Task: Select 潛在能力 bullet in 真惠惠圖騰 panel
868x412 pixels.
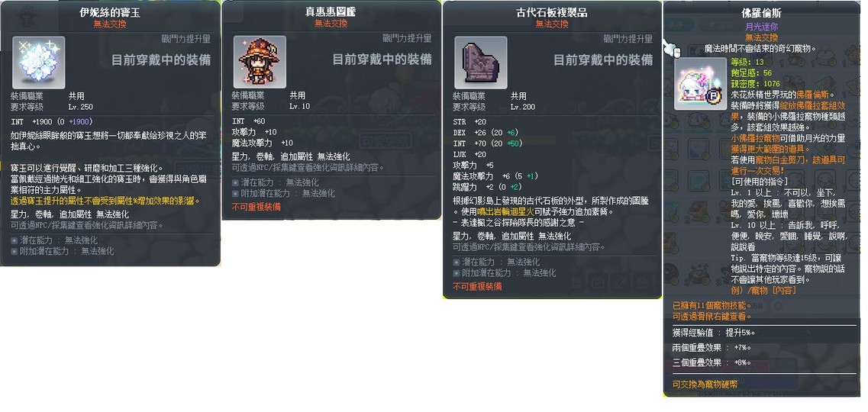Action: tap(235, 182)
